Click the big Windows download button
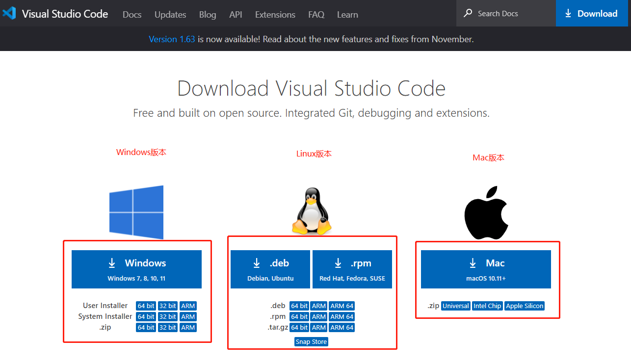The width and height of the screenshot is (631, 364). pyautogui.click(x=136, y=269)
